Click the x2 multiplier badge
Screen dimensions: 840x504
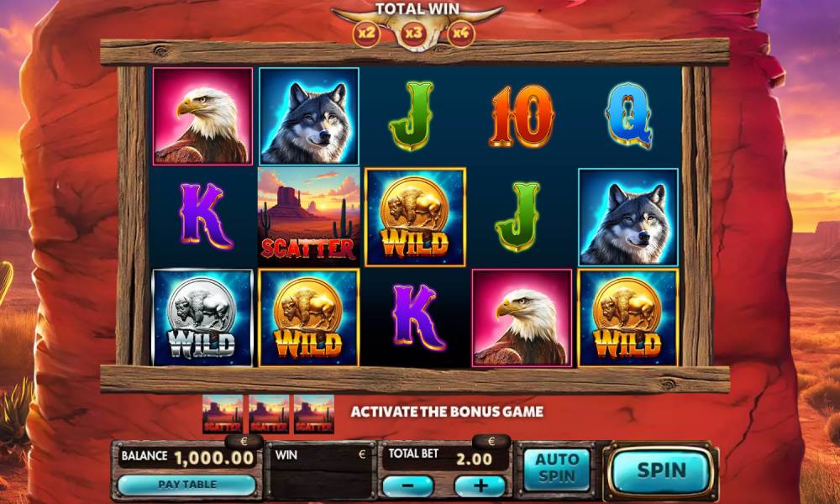coord(366,34)
